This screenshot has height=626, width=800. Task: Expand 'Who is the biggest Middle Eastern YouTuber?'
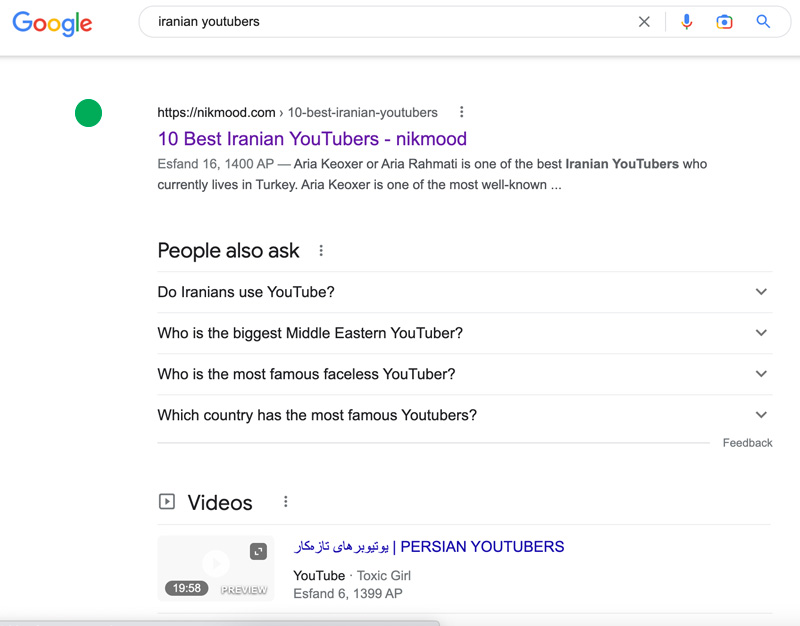(x=465, y=333)
